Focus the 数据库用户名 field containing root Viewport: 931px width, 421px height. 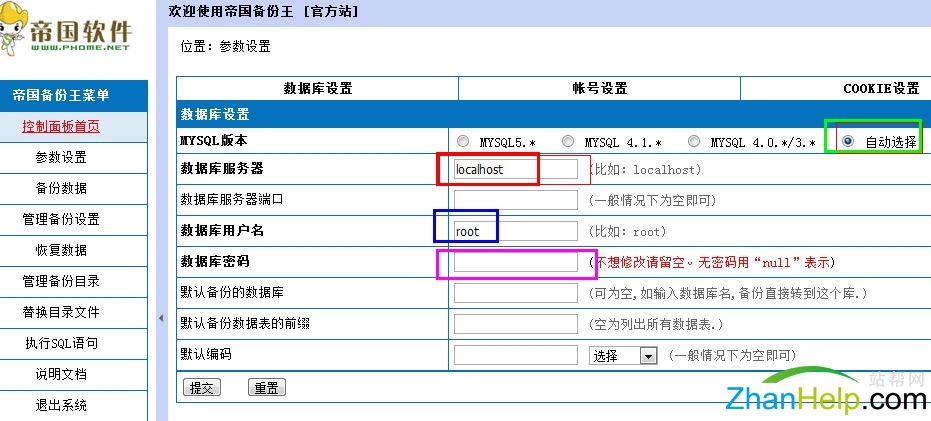click(515, 231)
